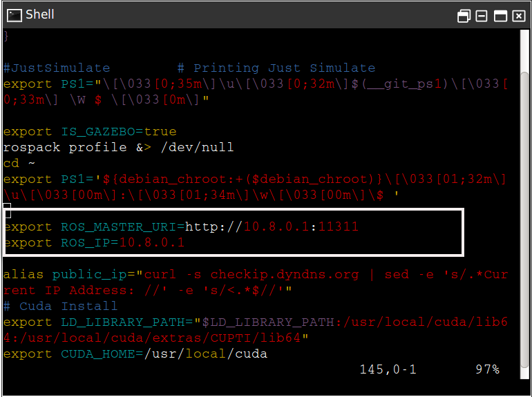Click the Shell terminal icon in title bar
Screen dimensions: 532x397
coord(15,15)
